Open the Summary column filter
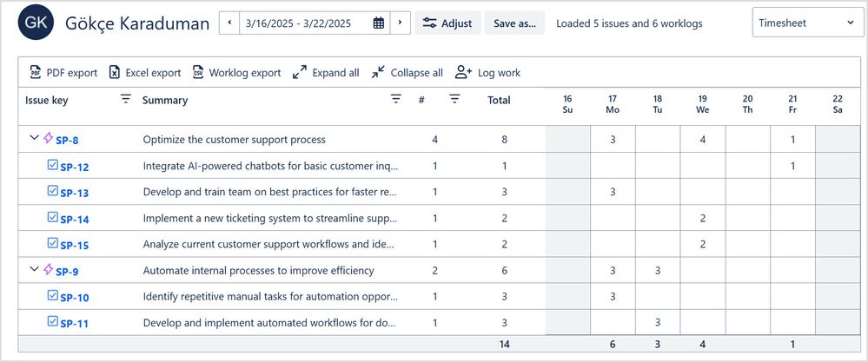Screen dimensions: 868x362 click(396, 100)
